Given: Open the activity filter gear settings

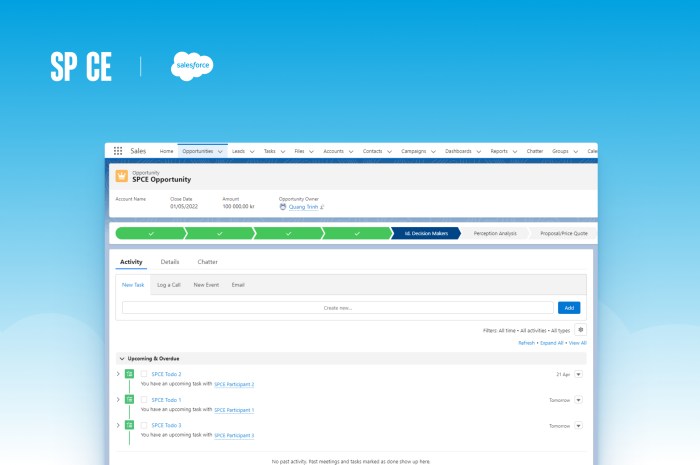Looking at the screenshot, I should tap(580, 330).
